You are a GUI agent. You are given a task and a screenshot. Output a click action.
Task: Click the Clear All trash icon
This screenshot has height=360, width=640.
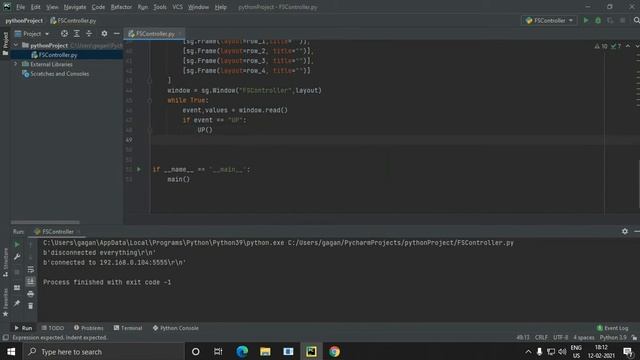point(31,306)
